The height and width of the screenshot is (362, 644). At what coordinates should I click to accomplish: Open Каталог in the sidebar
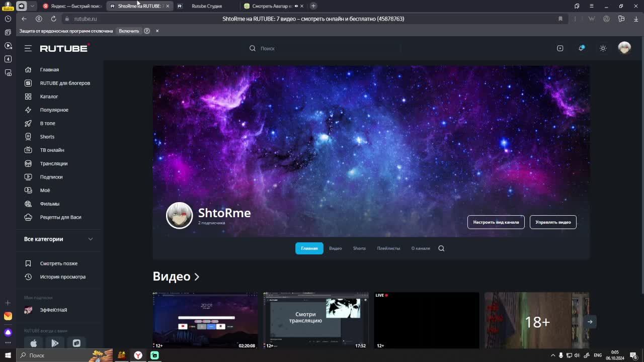[x=49, y=97]
